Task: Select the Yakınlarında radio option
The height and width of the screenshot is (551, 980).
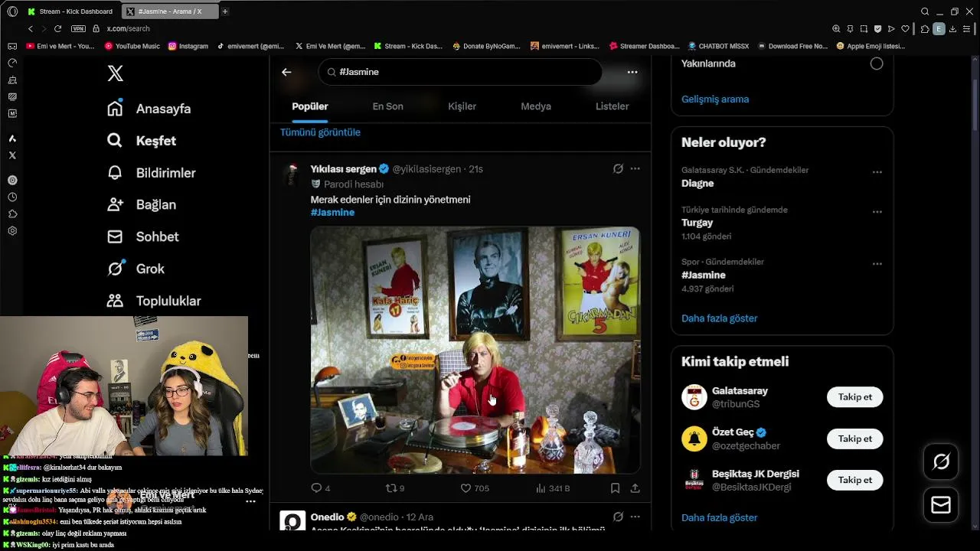Action: [877, 64]
